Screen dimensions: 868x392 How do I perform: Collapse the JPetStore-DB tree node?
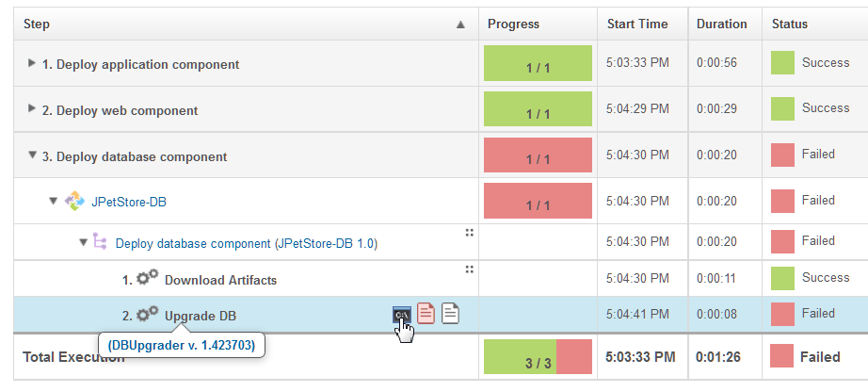53,201
